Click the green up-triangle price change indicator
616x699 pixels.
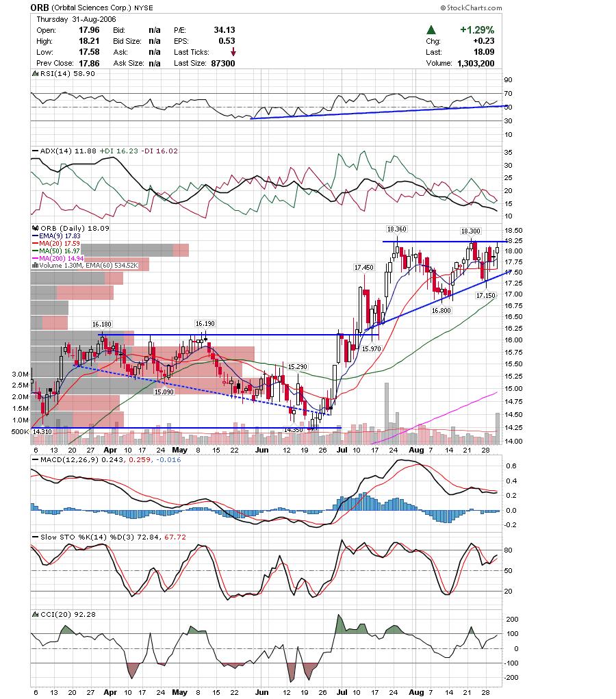431,30
